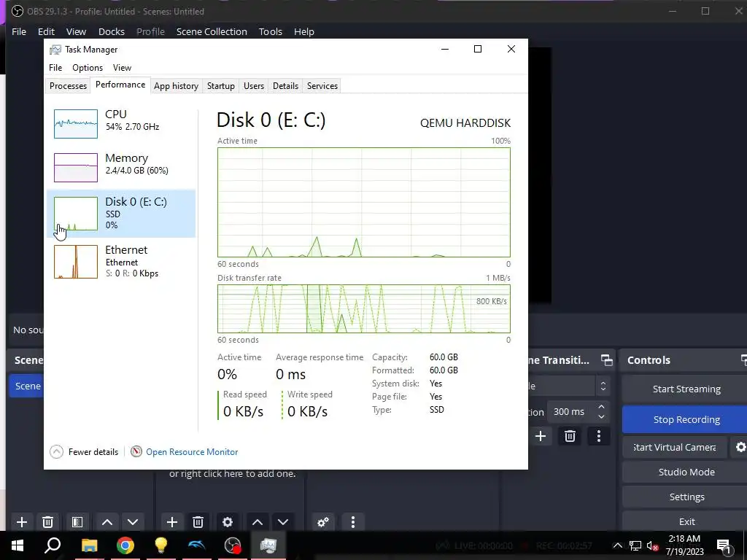Click Resource Monitor icon beside the link
This screenshot has height=560, width=747.
tap(136, 451)
